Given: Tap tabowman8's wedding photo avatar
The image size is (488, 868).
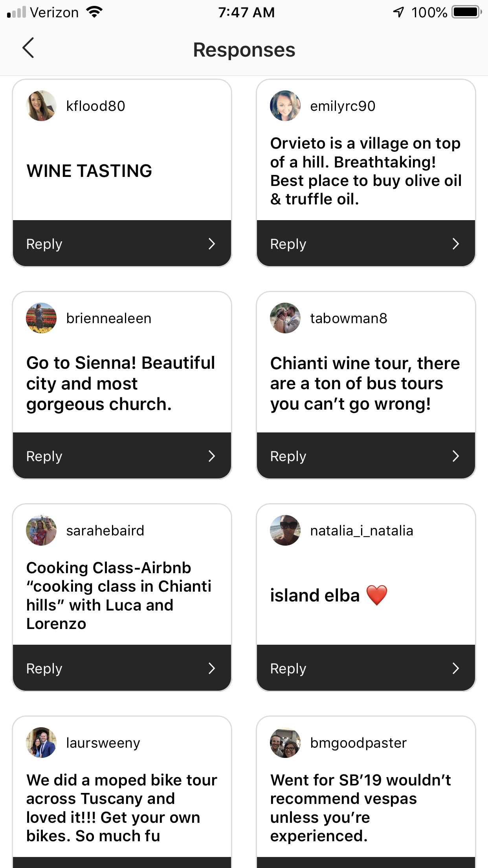Looking at the screenshot, I should point(285,318).
